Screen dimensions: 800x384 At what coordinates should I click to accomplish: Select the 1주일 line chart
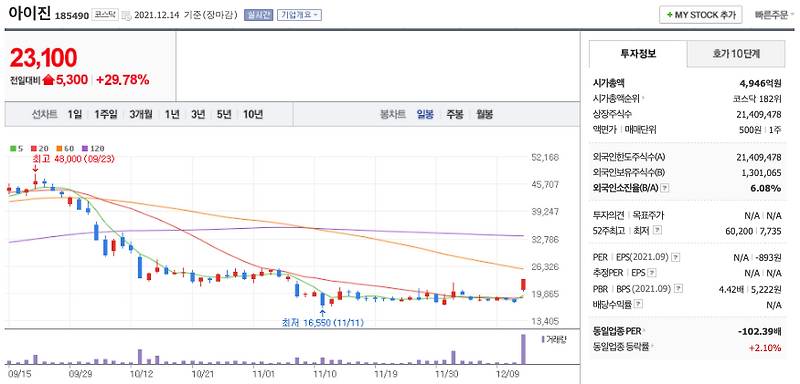[x=106, y=114]
